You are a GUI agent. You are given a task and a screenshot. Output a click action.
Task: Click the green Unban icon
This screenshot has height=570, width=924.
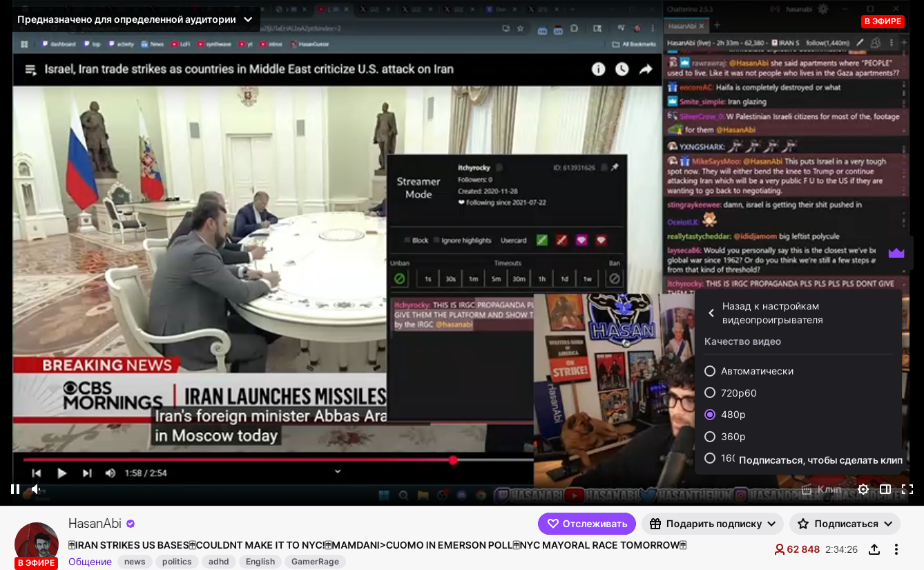coord(399,279)
